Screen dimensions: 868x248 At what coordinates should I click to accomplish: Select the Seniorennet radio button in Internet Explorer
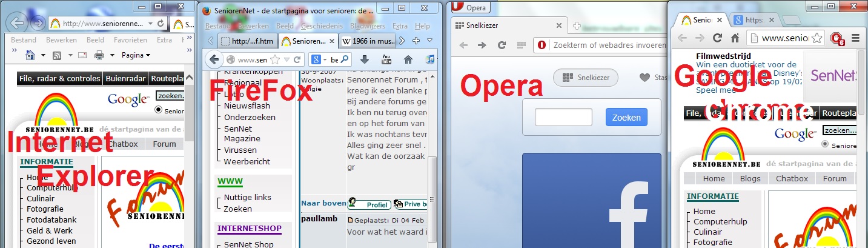pyautogui.click(x=159, y=110)
